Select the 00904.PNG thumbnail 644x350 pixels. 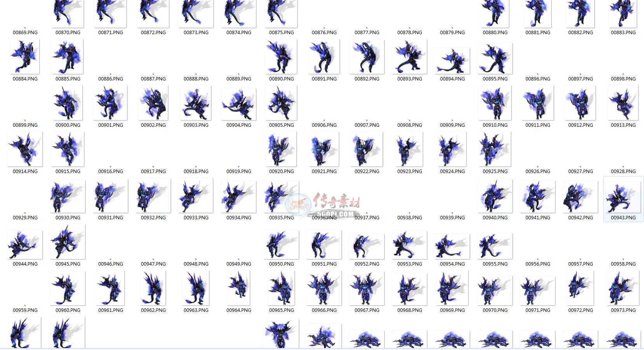[238, 104]
